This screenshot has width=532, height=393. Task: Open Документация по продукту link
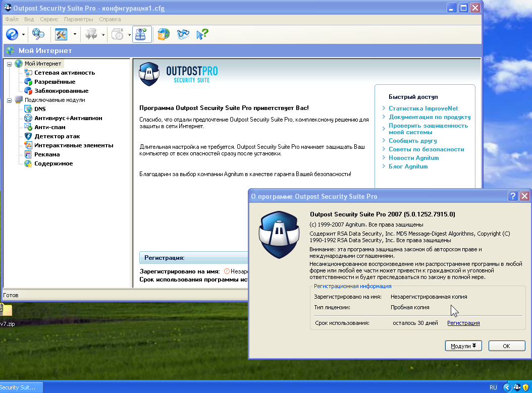click(430, 117)
